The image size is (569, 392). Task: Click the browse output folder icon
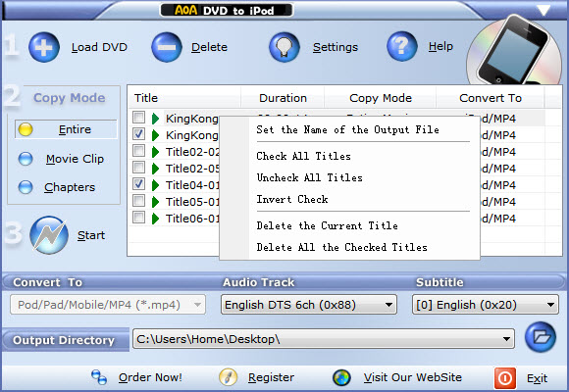541,337
